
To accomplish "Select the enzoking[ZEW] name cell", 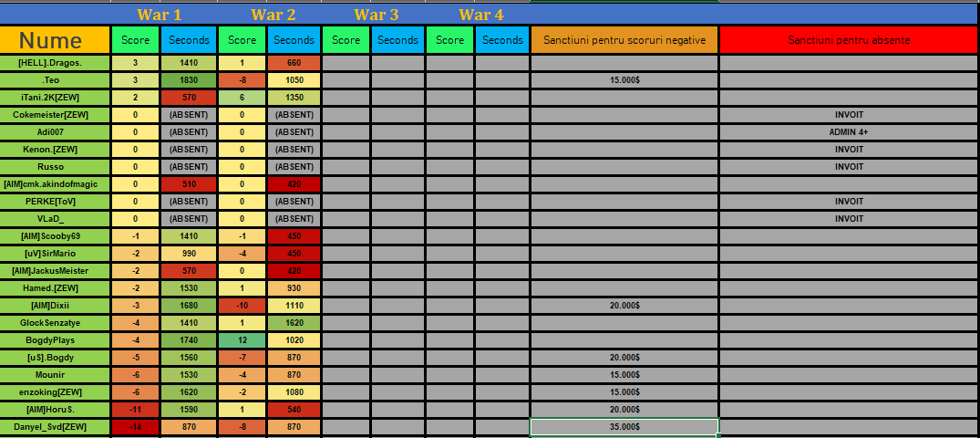I will [x=55, y=392].
